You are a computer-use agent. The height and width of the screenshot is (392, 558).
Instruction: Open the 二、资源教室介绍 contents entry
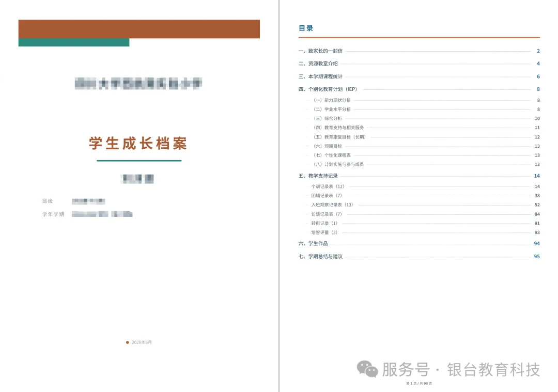(x=318, y=64)
